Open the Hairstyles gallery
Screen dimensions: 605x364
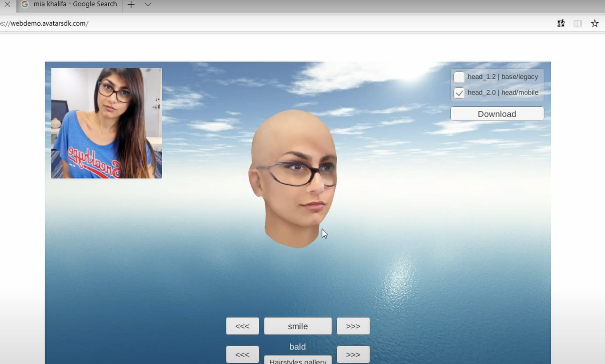pos(298,361)
